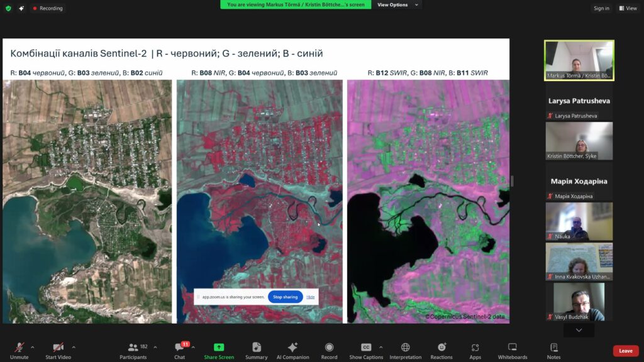This screenshot has width=644, height=362.
Task: Expand audio options arrow beside Unmute
Action: pos(33,347)
